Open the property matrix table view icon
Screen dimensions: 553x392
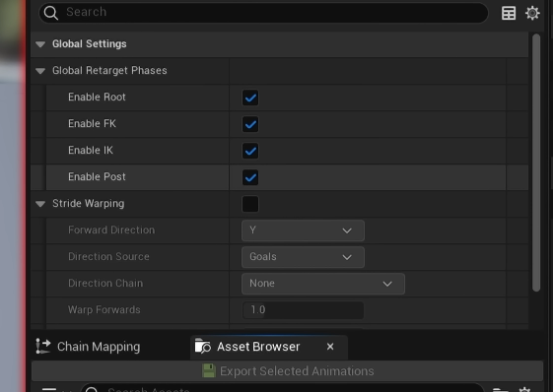click(x=509, y=13)
